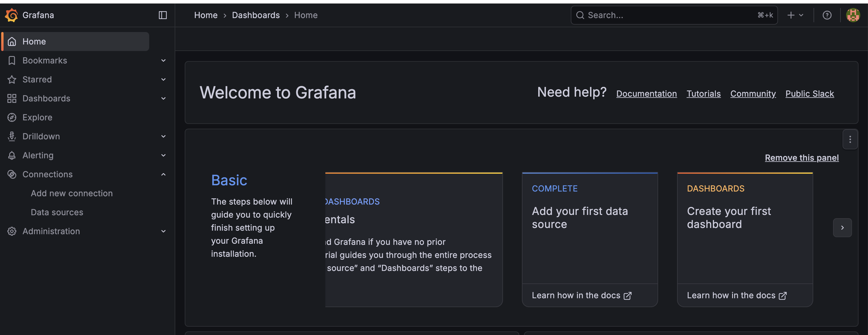Open the Public Slack link
868x335 pixels.
[x=810, y=93]
